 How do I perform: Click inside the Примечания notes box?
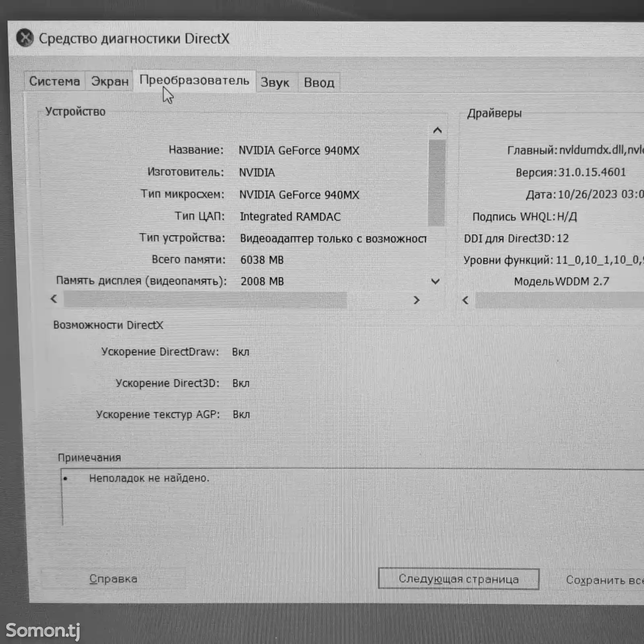tap(352, 497)
